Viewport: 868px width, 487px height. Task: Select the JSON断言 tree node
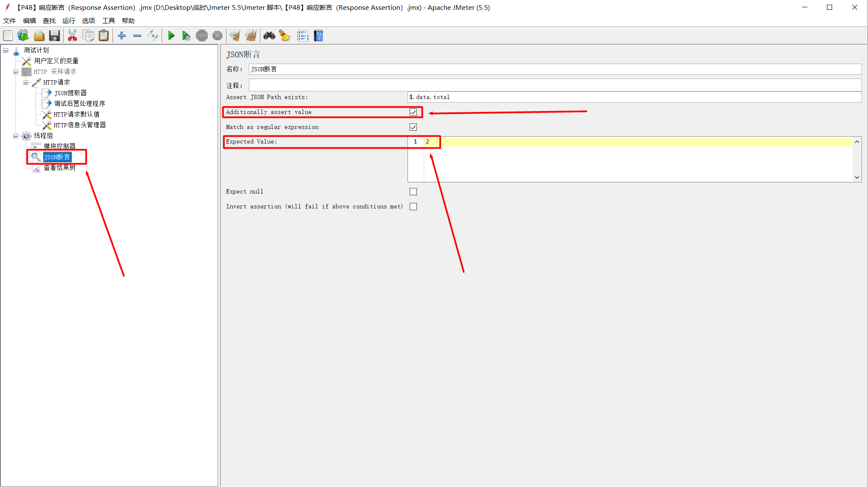[57, 157]
